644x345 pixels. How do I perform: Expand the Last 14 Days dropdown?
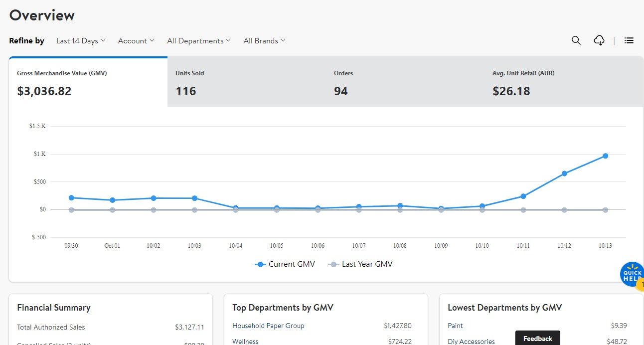(x=81, y=41)
